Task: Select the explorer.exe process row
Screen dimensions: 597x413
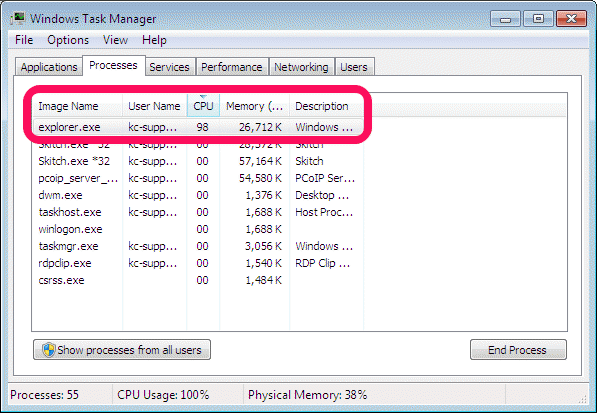Action: point(198,127)
